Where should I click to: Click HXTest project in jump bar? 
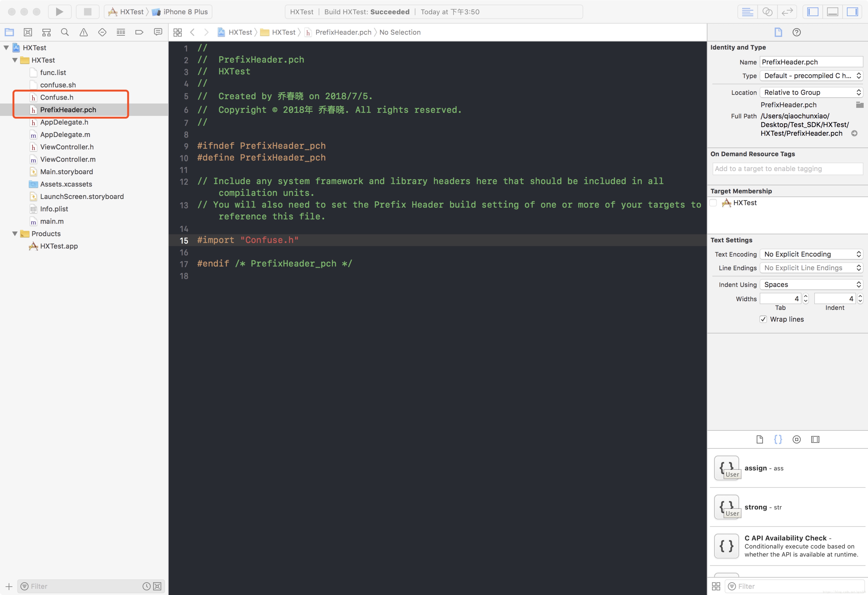235,33
